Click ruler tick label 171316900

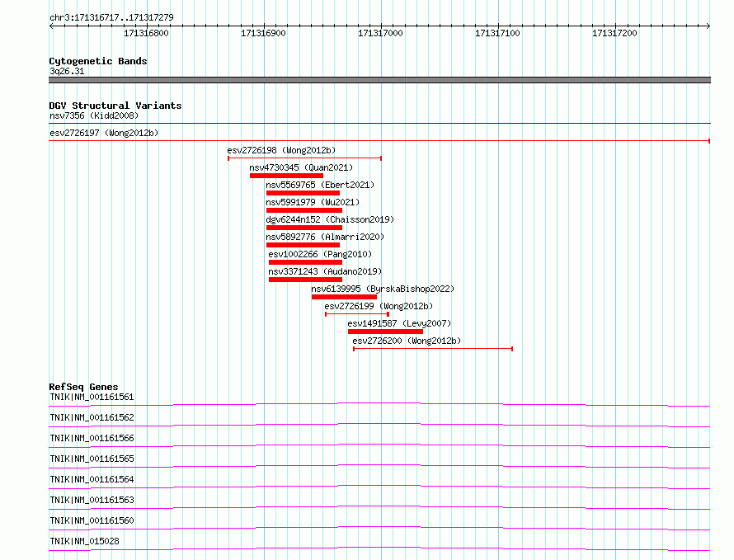(x=263, y=33)
